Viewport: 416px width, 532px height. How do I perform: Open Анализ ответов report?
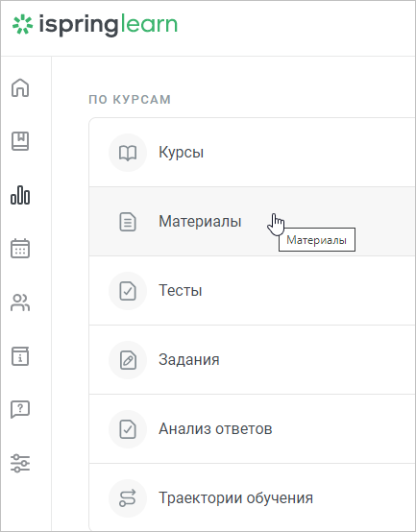(x=252, y=429)
